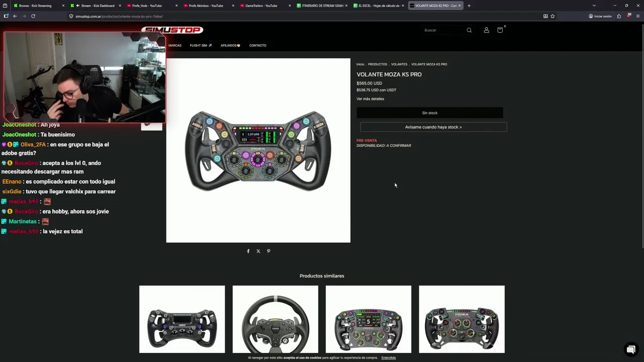Open the shopping cart icon
644x362 pixels.
[x=500, y=30]
